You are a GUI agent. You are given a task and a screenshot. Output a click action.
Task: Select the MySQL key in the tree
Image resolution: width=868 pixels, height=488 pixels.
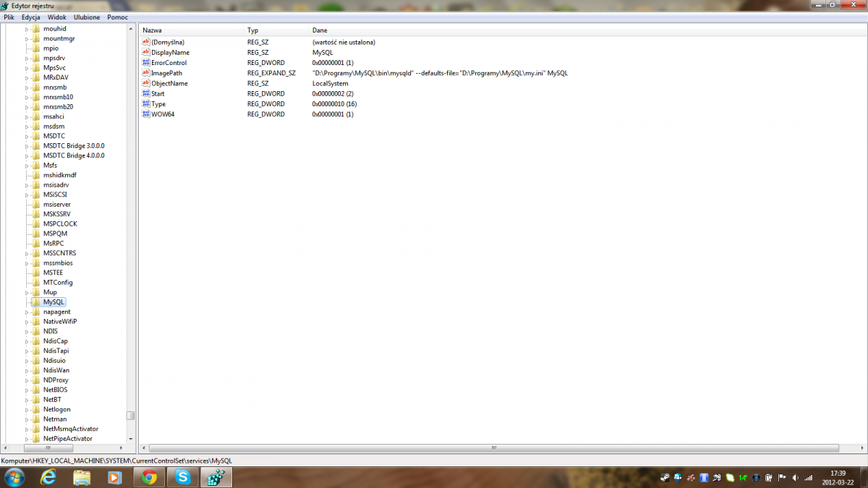54,302
